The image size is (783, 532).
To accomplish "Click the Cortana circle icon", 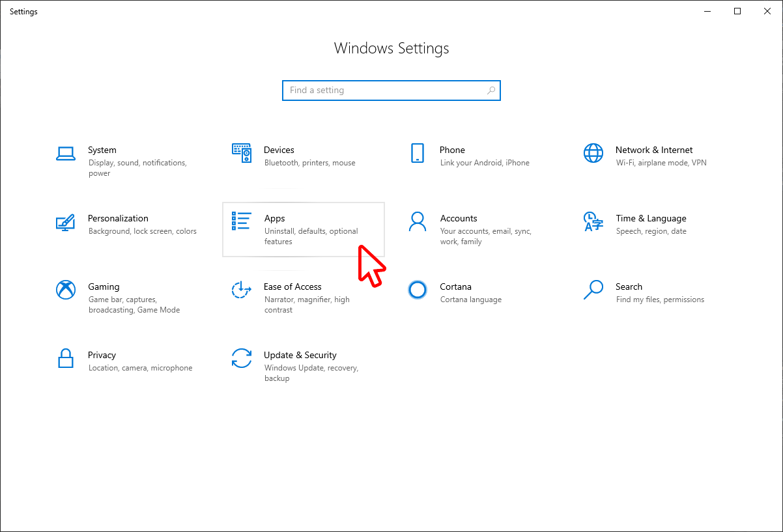I will [418, 290].
